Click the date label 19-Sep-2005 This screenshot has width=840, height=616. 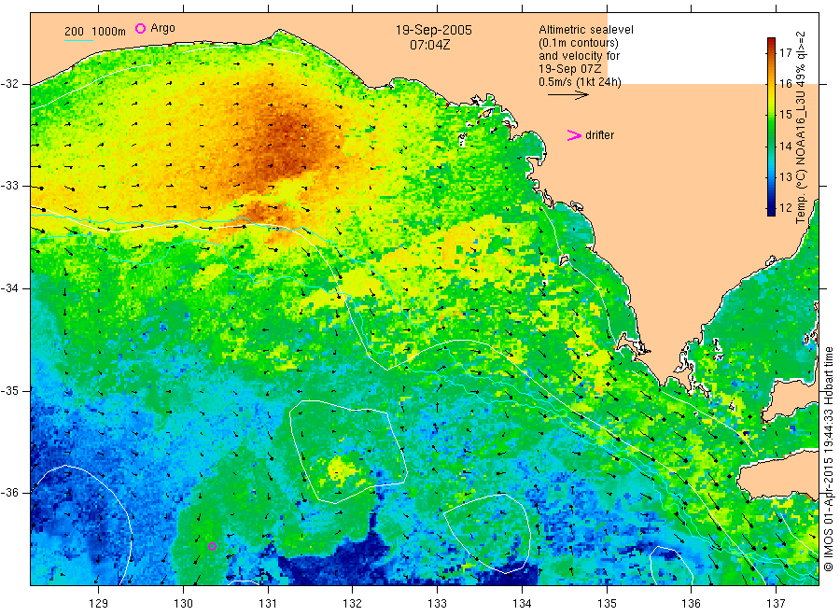pyautogui.click(x=433, y=30)
